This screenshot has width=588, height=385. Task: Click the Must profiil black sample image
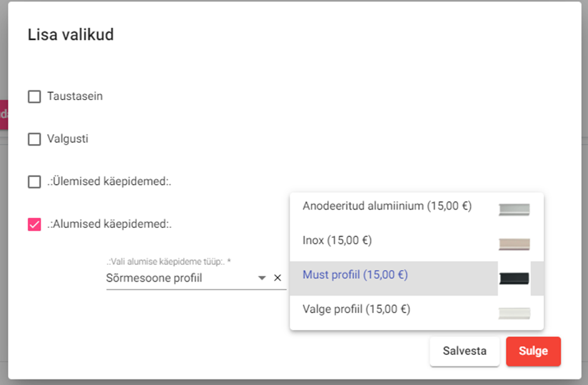[514, 279]
